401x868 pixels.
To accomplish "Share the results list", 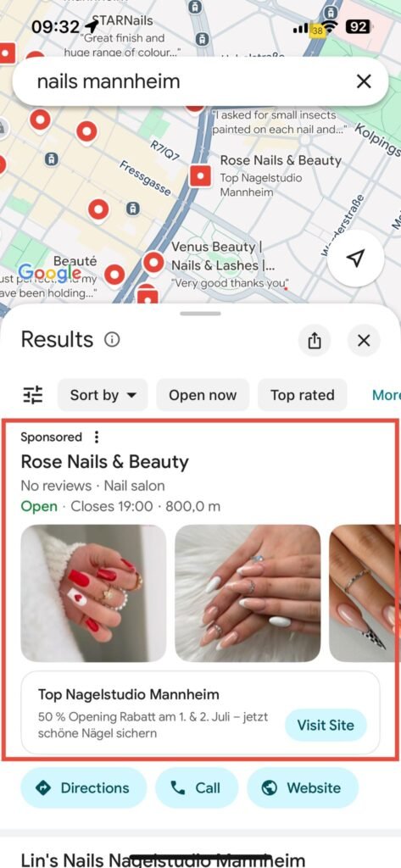I will tap(314, 341).
